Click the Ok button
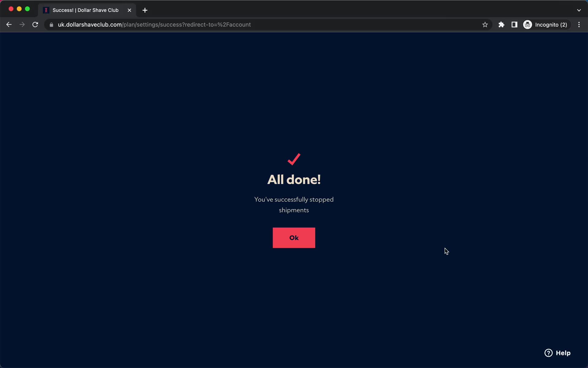The image size is (588, 368). [294, 238]
